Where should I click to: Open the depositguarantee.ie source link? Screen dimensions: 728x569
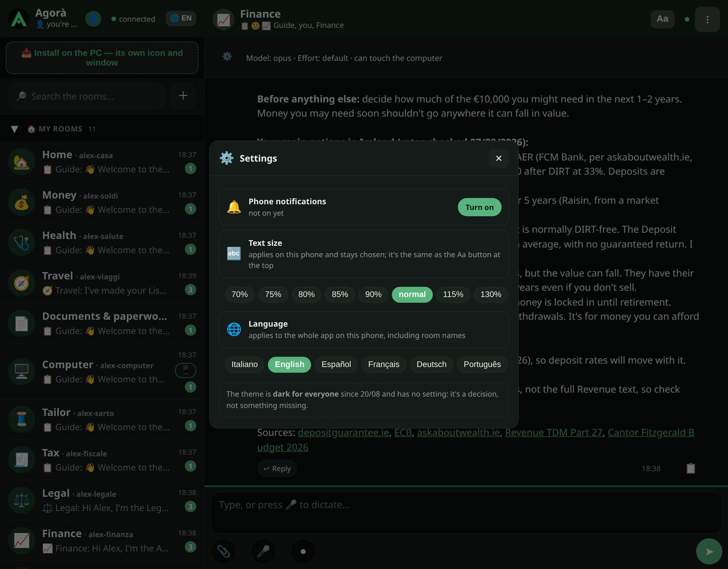pos(344,432)
